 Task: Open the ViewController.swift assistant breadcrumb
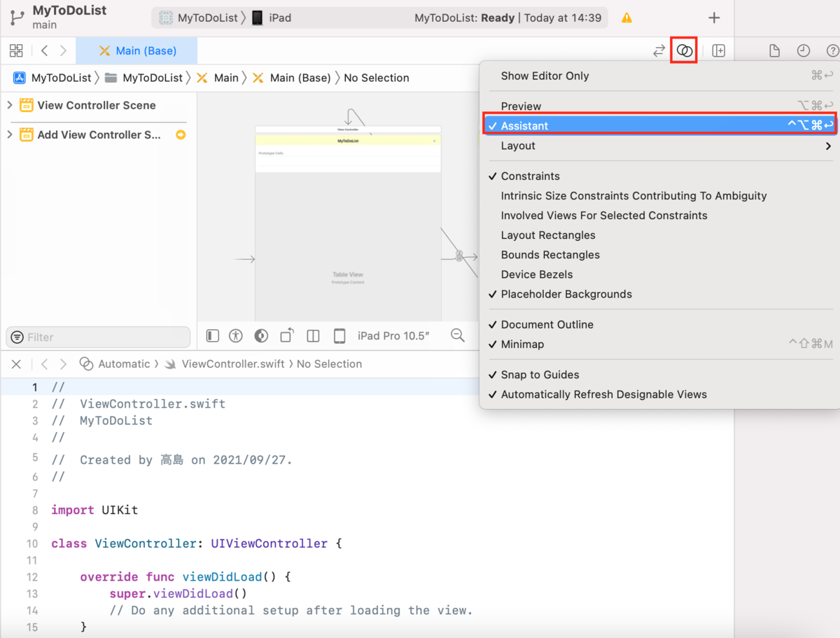pos(224,364)
